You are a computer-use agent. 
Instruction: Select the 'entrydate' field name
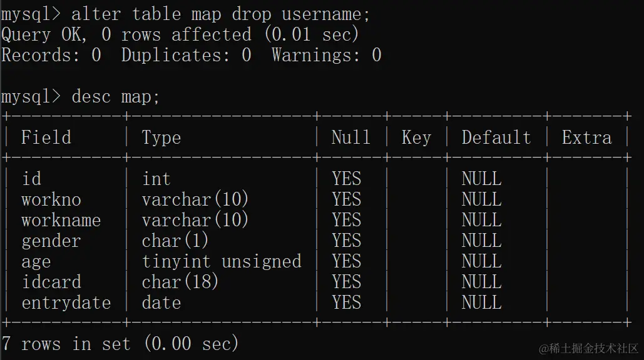tap(66, 303)
